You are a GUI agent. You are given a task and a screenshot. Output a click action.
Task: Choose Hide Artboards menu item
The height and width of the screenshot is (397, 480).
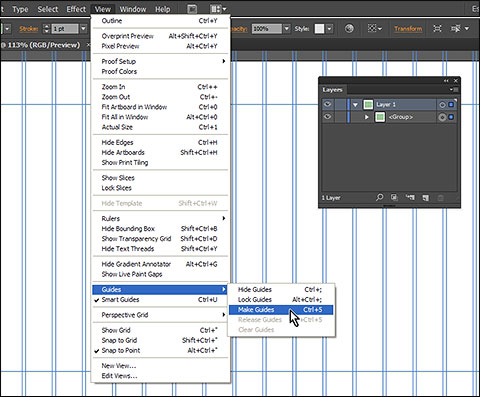[159, 152]
